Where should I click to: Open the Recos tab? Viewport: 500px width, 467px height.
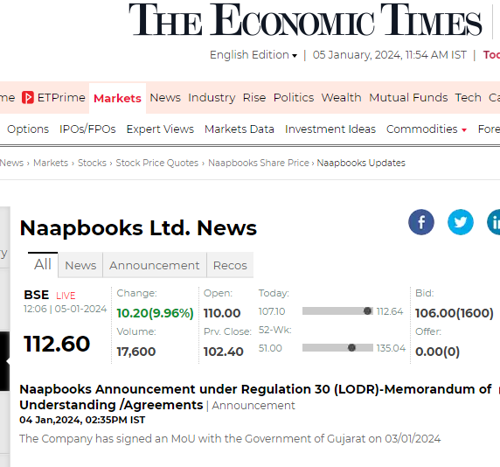click(230, 265)
